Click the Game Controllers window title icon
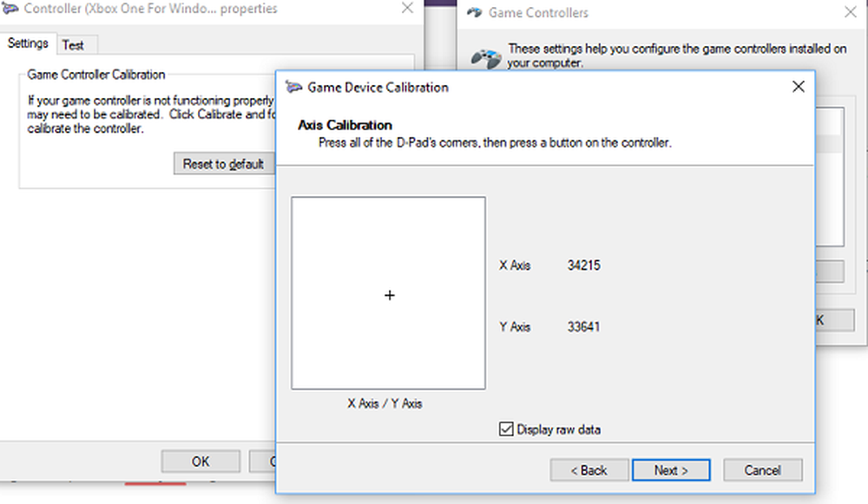This screenshot has width=868, height=504. [475, 12]
